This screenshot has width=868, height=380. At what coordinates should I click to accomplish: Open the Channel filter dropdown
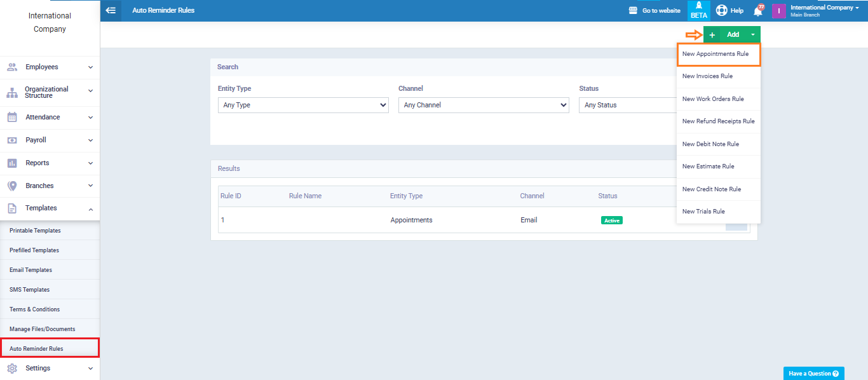point(483,105)
